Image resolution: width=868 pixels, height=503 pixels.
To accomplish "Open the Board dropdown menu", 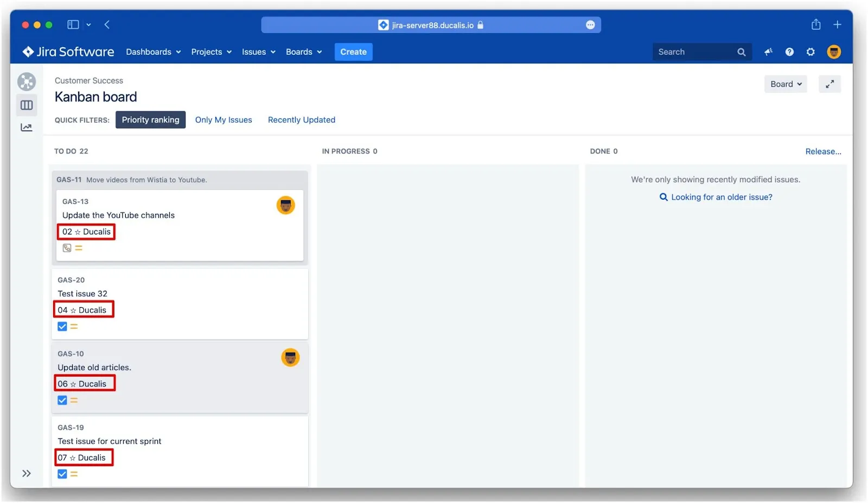I will pos(786,84).
